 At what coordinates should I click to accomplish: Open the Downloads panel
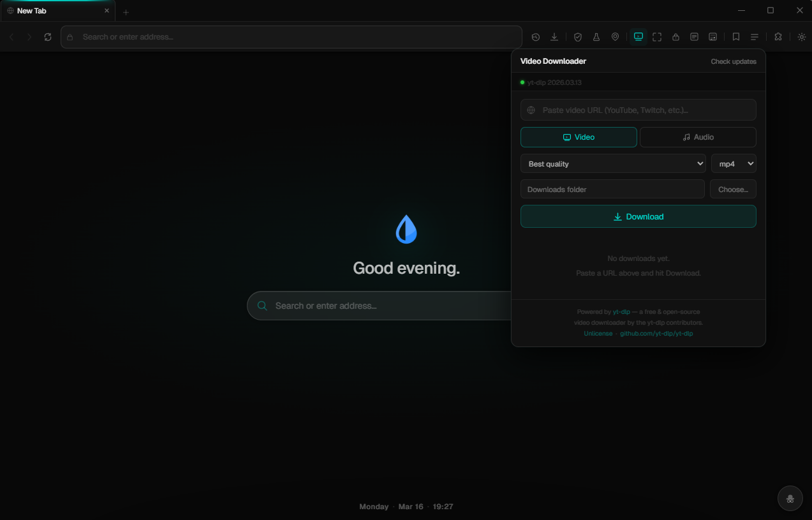554,36
